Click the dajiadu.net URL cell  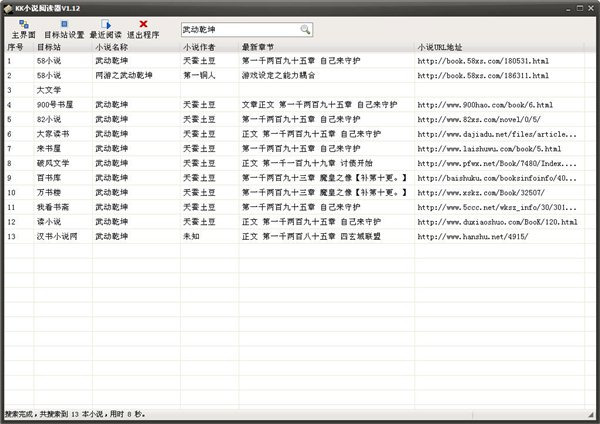497,134
